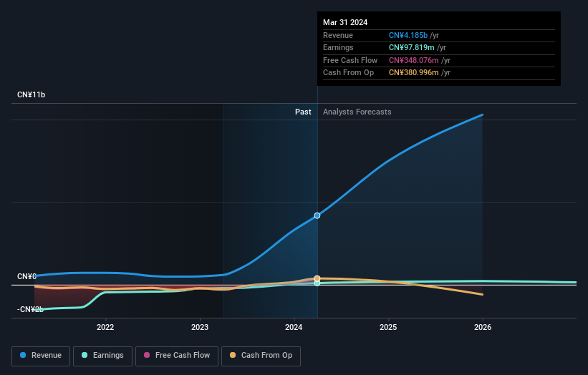Click the 2023 x-axis label
The height and width of the screenshot is (375, 588).
pyautogui.click(x=200, y=327)
